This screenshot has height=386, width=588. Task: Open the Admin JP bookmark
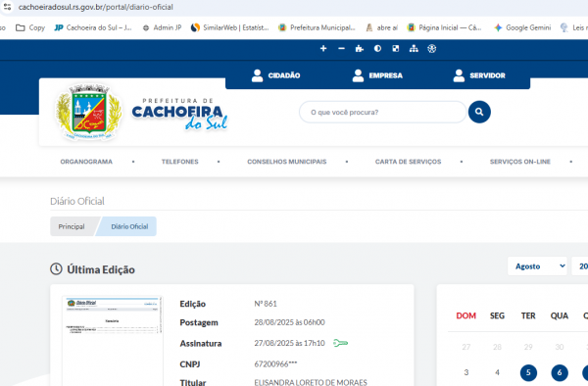(162, 27)
